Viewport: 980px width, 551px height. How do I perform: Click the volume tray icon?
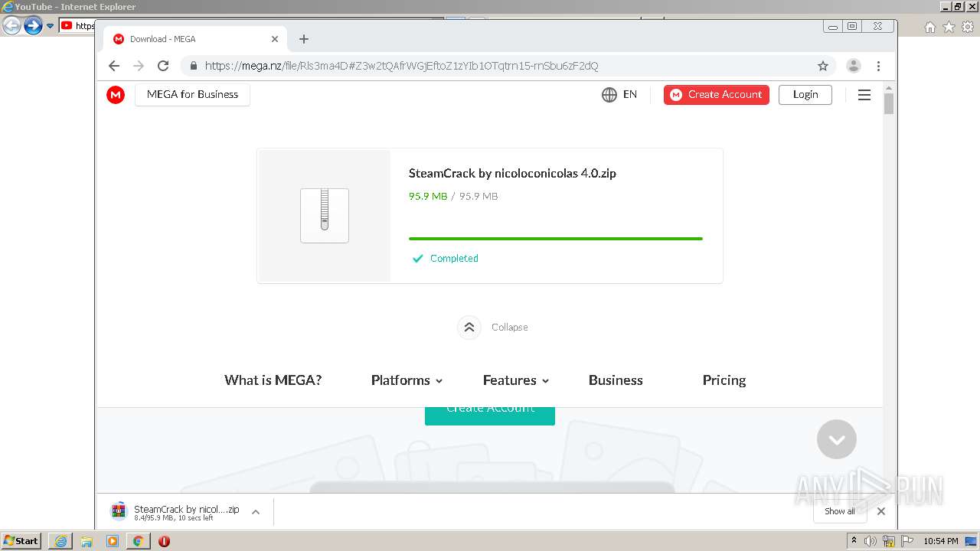871,541
